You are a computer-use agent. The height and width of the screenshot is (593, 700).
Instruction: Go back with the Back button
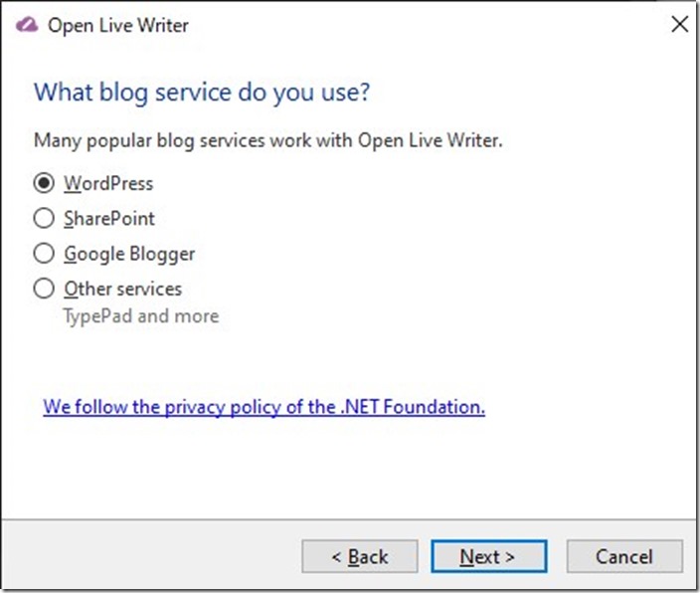point(360,556)
